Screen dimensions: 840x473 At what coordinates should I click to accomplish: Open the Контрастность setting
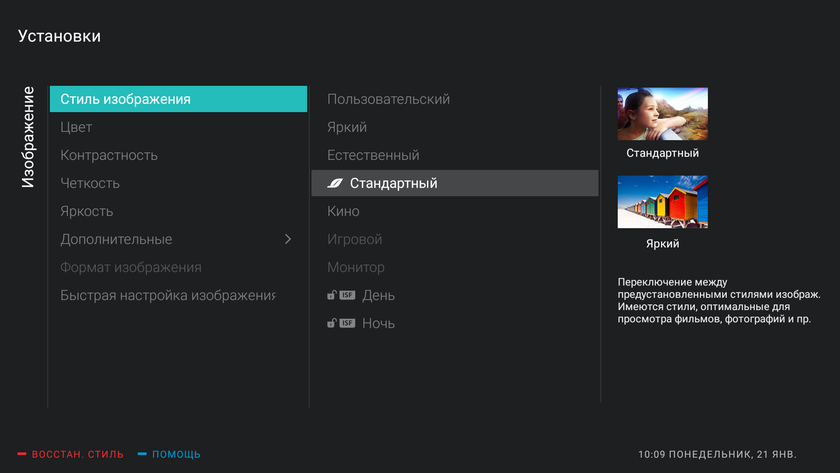point(109,156)
